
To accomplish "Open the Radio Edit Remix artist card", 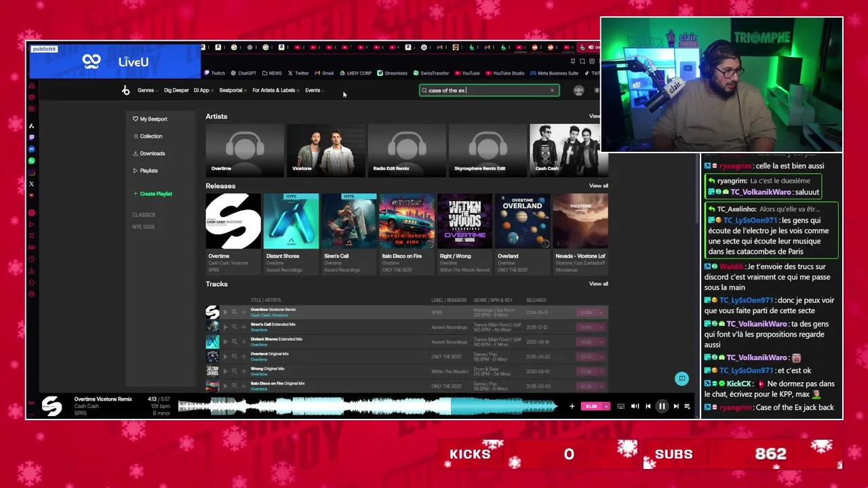I will [x=407, y=150].
